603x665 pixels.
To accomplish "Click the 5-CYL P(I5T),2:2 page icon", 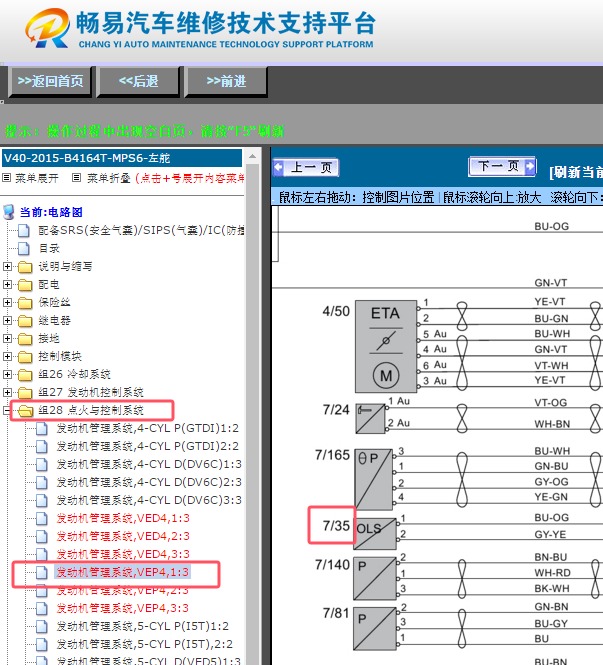I will (42, 644).
